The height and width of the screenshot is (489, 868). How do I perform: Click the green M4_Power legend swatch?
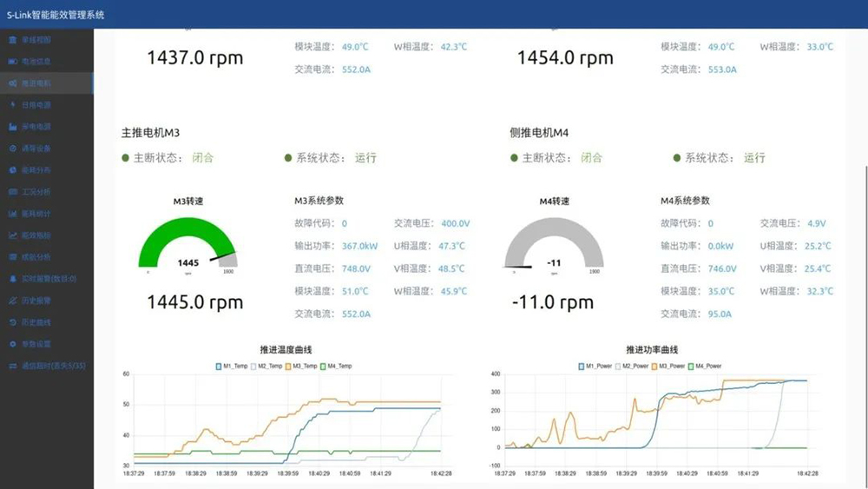click(x=692, y=366)
